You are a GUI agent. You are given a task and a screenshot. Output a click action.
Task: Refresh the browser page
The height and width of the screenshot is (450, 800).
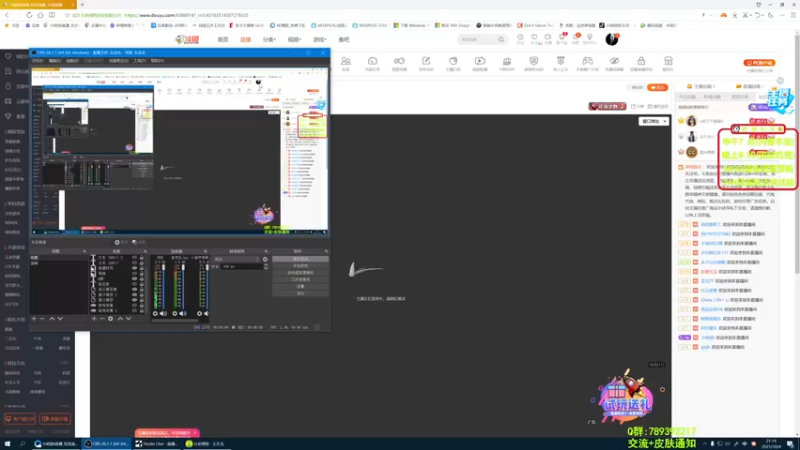[29, 15]
